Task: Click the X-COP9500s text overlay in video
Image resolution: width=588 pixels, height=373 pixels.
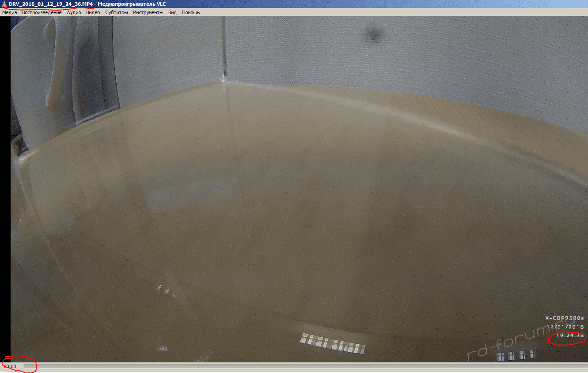Action: [x=564, y=318]
